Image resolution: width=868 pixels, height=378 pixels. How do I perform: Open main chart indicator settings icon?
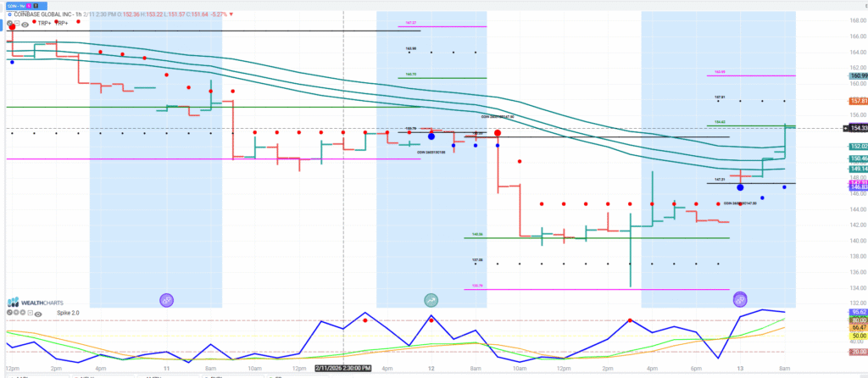pyautogui.click(x=9, y=23)
